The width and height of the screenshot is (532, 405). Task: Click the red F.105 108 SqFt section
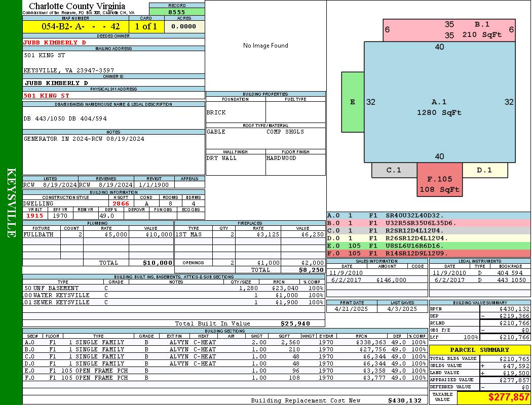pos(440,180)
